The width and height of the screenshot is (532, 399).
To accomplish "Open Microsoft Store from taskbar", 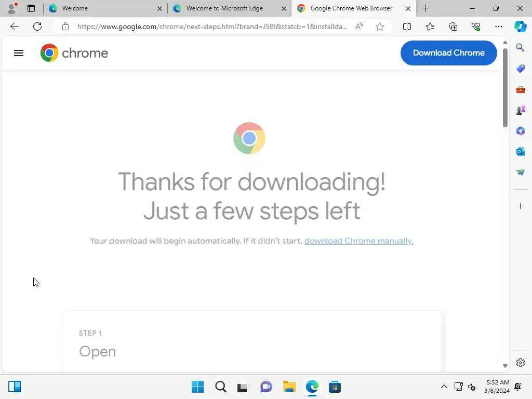I will 335,387.
